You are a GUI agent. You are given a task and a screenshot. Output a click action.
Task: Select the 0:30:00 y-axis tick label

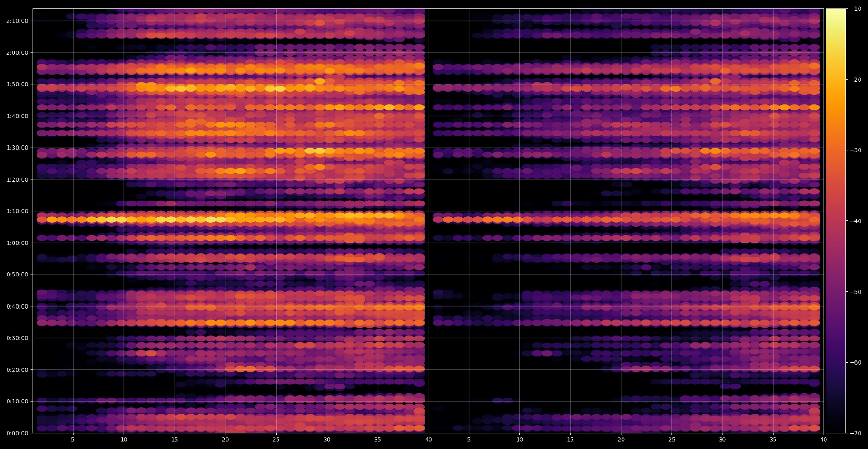click(17, 338)
